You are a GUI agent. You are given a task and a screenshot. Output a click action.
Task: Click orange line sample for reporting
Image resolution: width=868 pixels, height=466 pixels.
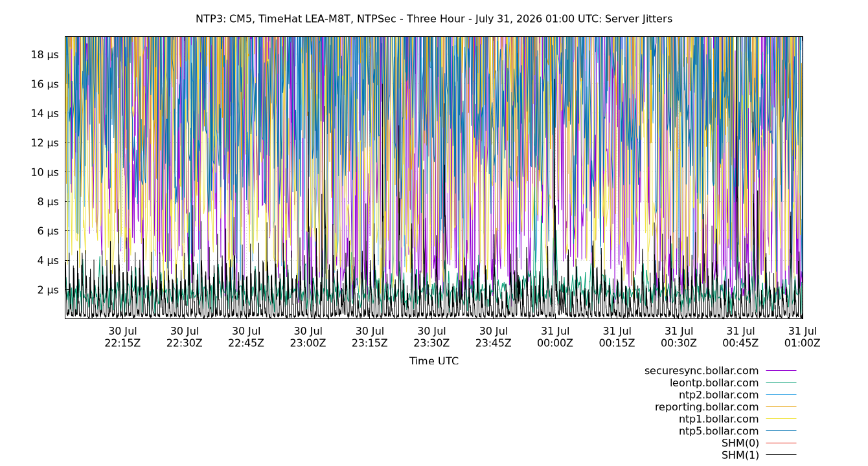tap(781, 407)
